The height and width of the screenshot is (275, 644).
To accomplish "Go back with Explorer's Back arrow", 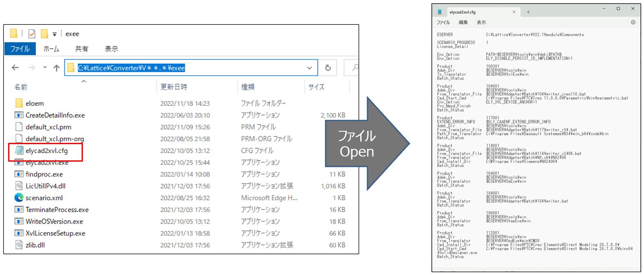I will click(15, 68).
